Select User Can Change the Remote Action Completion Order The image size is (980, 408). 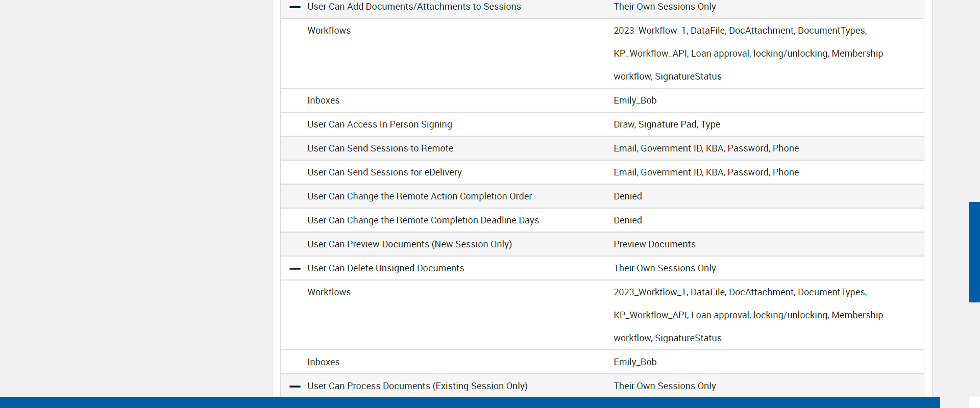point(420,196)
